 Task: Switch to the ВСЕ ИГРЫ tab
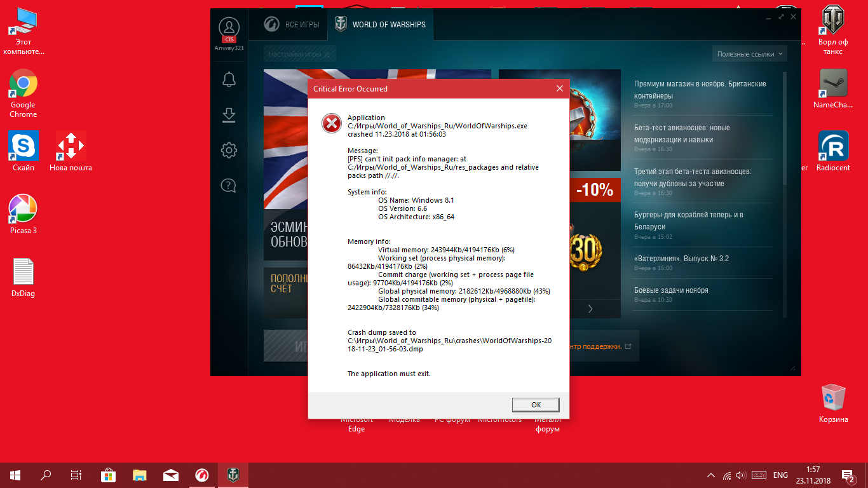292,25
